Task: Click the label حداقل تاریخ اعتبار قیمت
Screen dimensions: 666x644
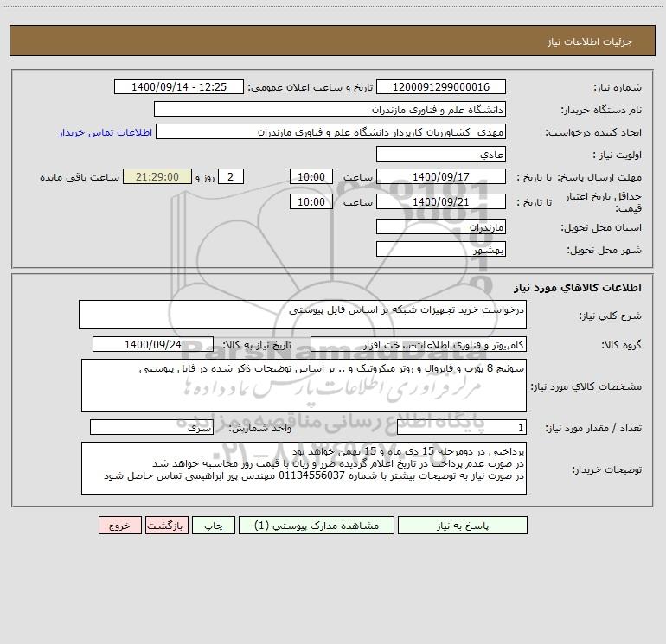Action: pyautogui.click(x=604, y=202)
